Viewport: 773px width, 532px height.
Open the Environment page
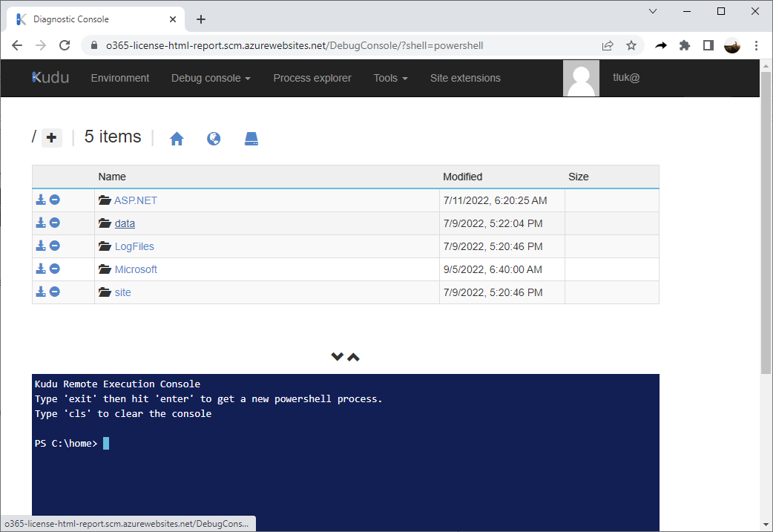[x=119, y=78]
